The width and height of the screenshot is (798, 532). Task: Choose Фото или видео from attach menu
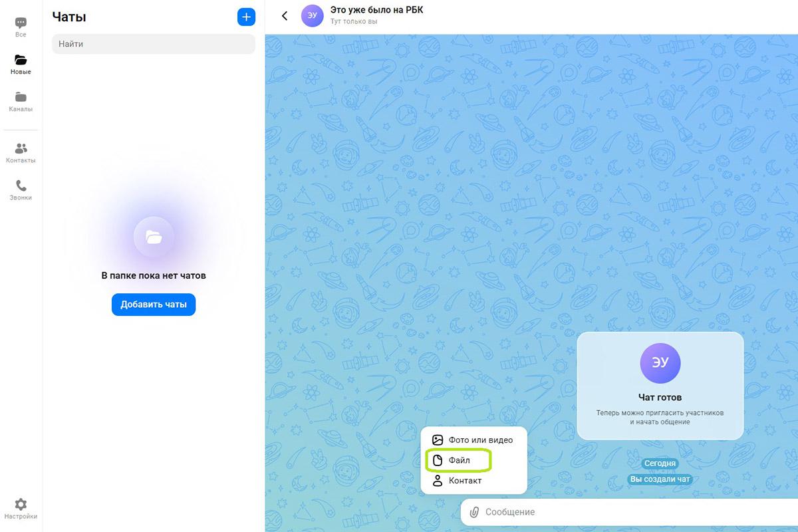[473, 440]
